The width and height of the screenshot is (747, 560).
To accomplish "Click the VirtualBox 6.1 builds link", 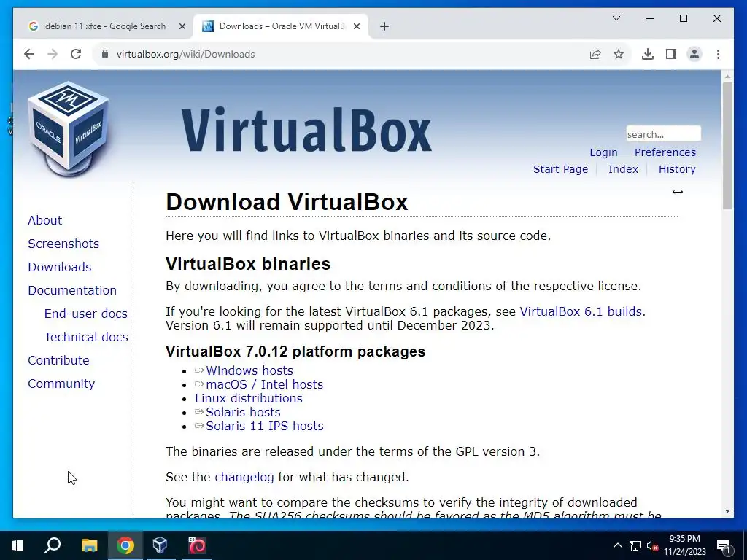I will click(581, 311).
